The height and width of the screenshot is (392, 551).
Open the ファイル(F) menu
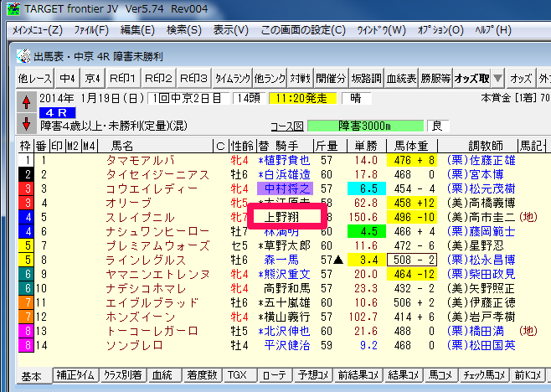pyautogui.click(x=91, y=30)
